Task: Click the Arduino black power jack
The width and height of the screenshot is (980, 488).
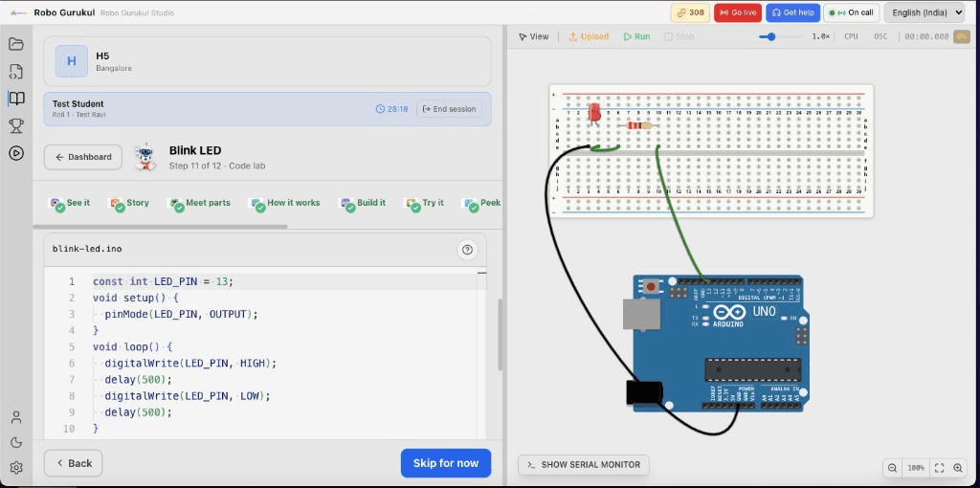Action: pos(644,392)
